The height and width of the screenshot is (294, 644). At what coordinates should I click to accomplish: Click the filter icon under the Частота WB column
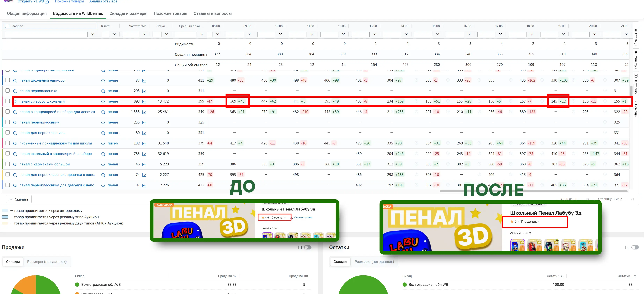coord(144,34)
